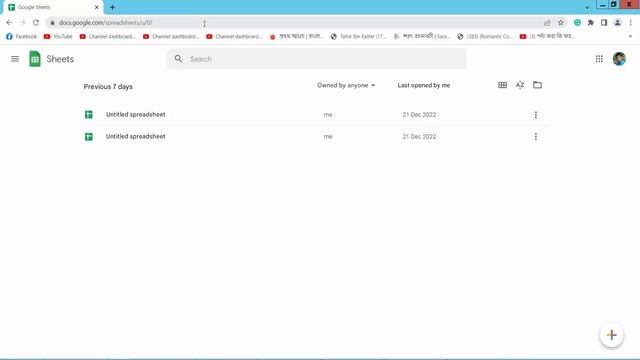The width and height of the screenshot is (640, 360).
Task: Show hidden bookmarks overflow arrow
Action: (x=630, y=36)
